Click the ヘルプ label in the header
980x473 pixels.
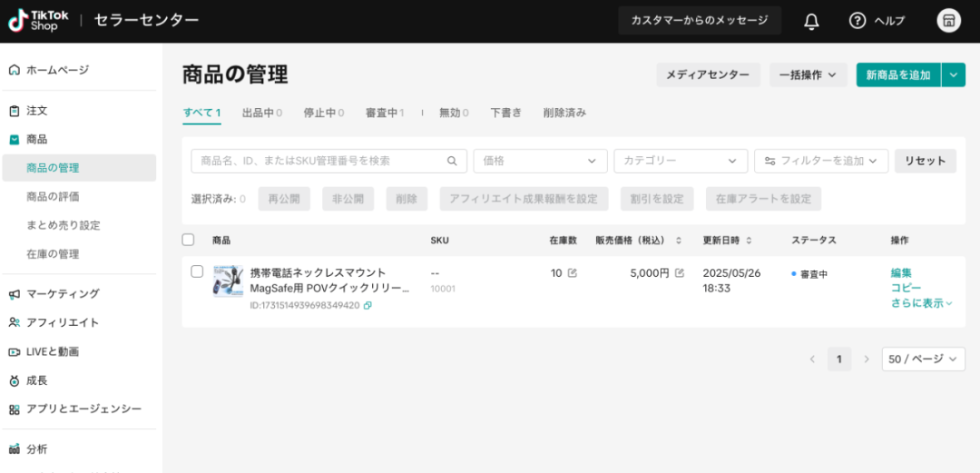(888, 21)
